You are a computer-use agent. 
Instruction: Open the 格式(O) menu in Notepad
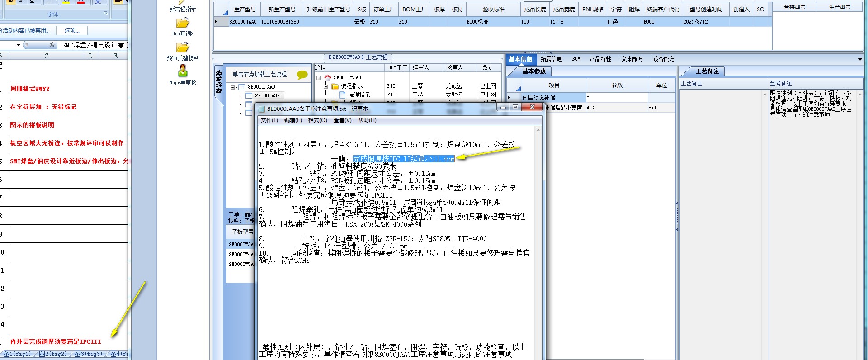pos(317,120)
